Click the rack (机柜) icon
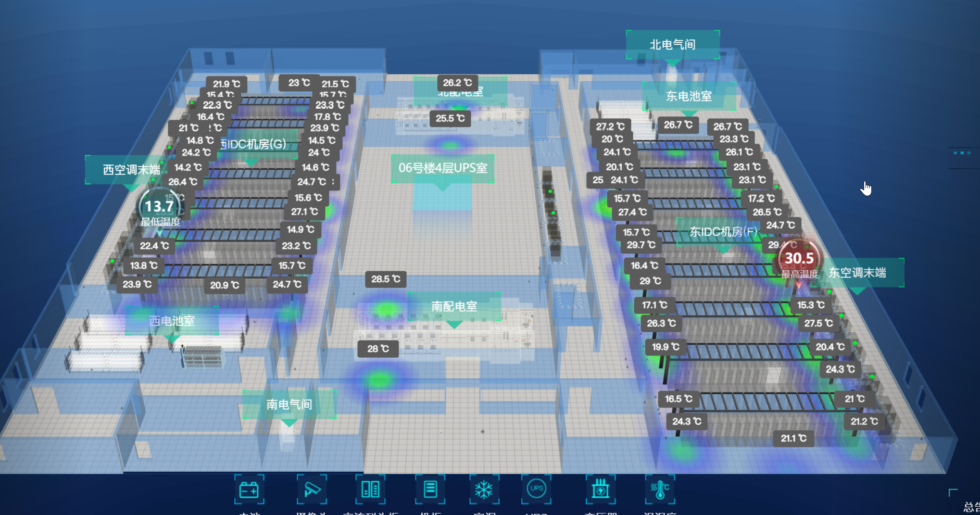This screenshot has height=515, width=980. pos(430,490)
